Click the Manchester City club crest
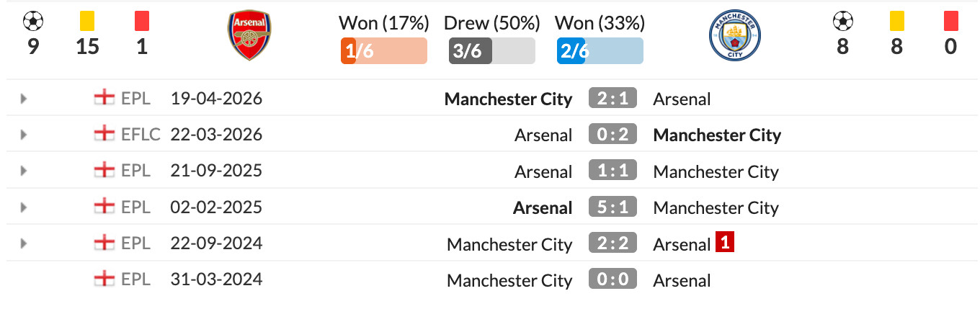Screen dimensions: 980x327 [734, 35]
